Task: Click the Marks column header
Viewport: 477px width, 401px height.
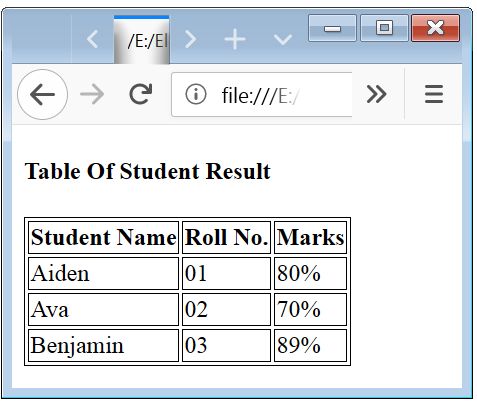Action: (x=310, y=237)
